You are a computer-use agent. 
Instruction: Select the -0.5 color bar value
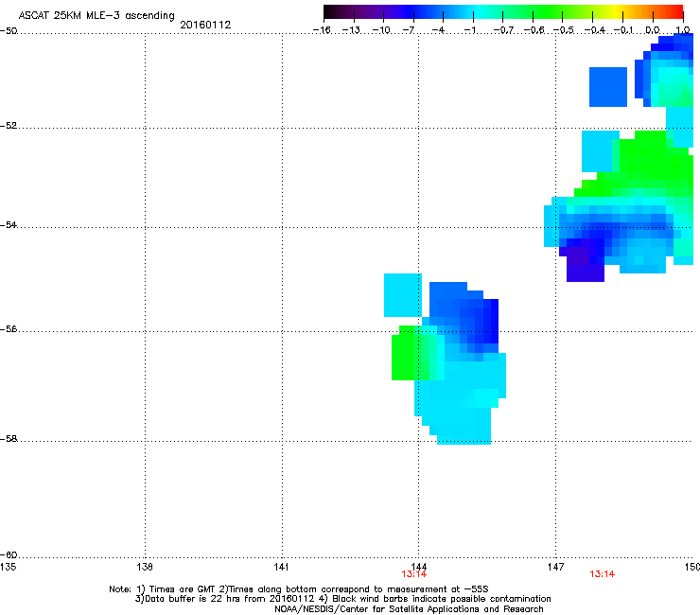[564, 30]
